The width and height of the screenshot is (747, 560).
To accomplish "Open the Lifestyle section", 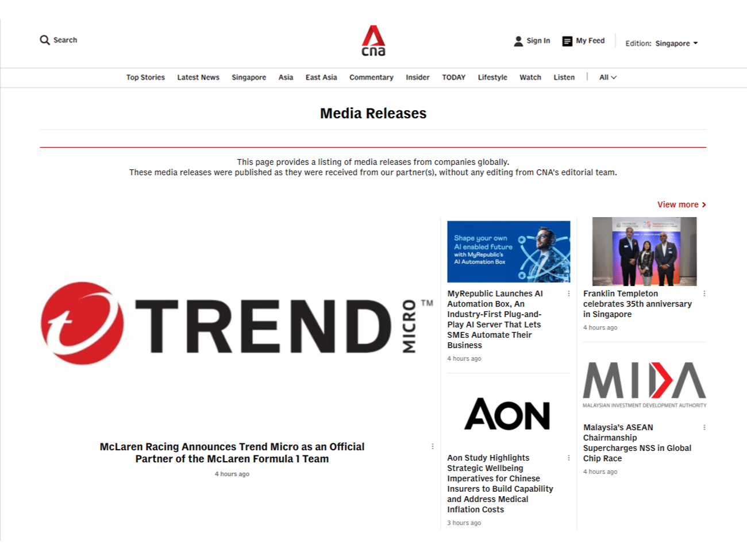I will point(492,78).
